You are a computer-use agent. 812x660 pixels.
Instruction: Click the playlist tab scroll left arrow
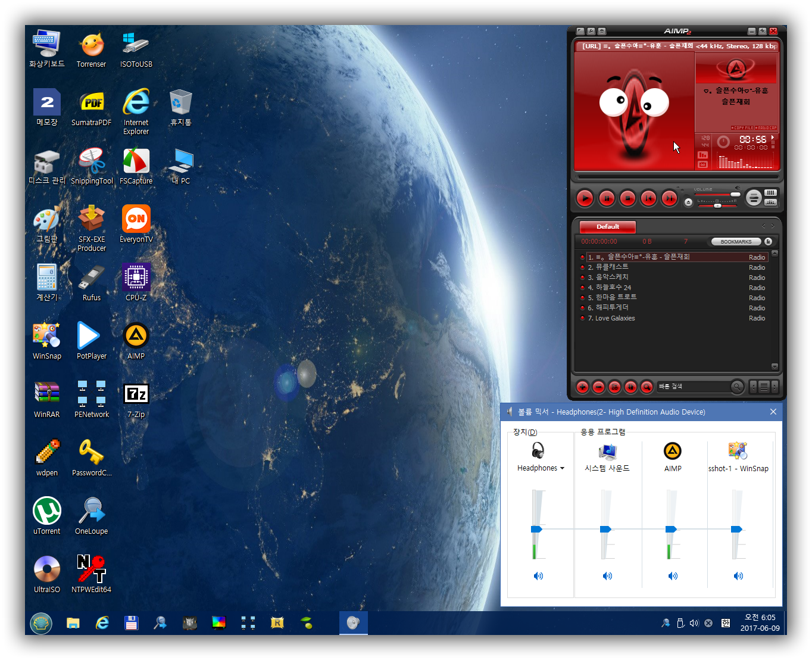764,226
